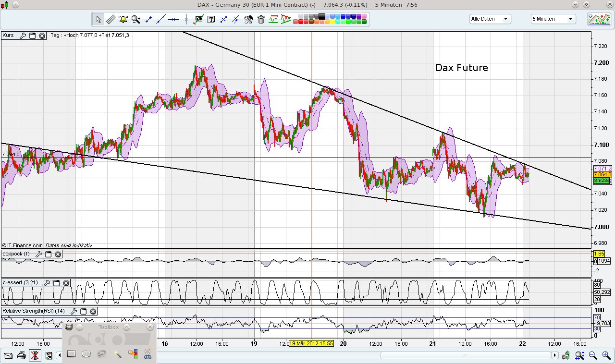This screenshot has height=364, width=615.
Task: Open the Alle Daten dropdown
Action: pos(490,19)
